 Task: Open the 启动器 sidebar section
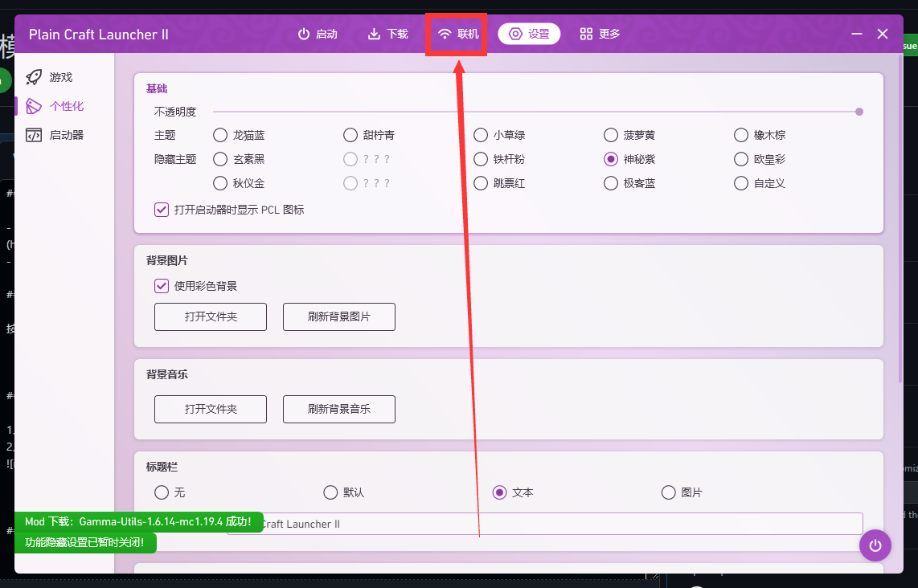click(x=51, y=134)
